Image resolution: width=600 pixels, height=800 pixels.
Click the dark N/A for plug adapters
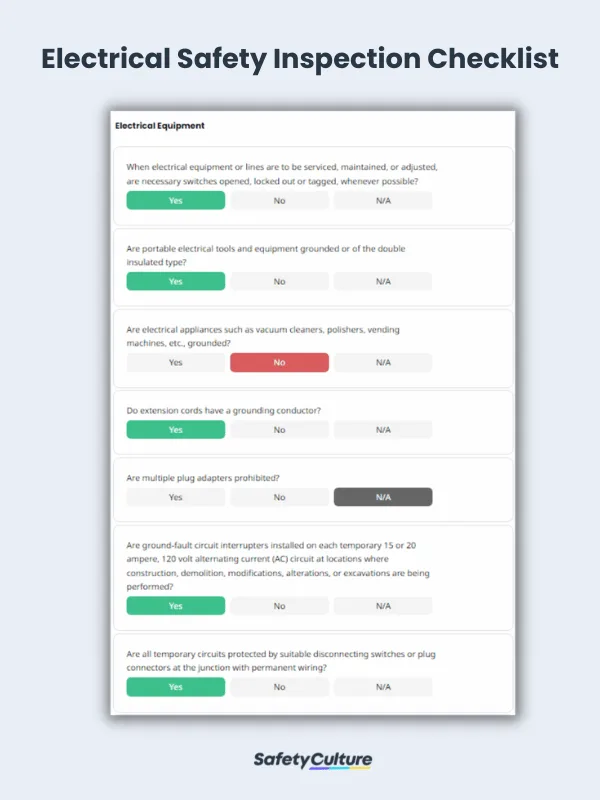[x=383, y=497]
